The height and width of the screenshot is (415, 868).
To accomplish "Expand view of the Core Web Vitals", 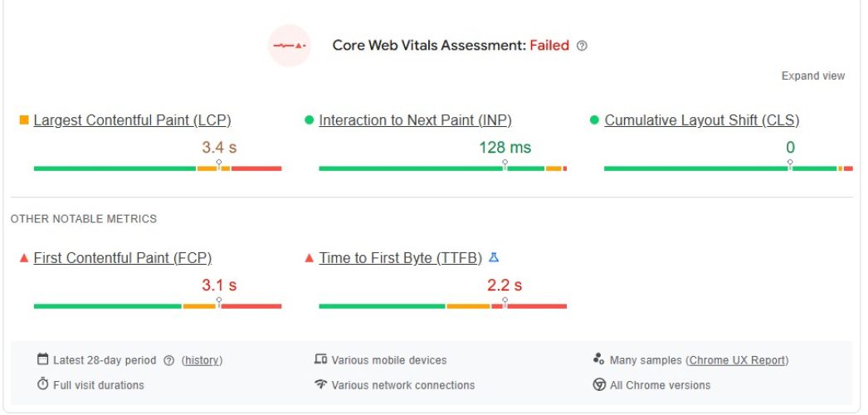I will click(812, 76).
